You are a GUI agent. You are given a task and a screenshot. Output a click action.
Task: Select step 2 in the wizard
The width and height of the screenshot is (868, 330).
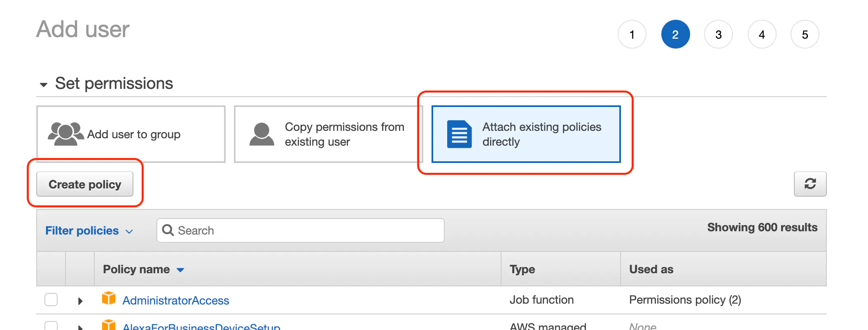point(675,34)
